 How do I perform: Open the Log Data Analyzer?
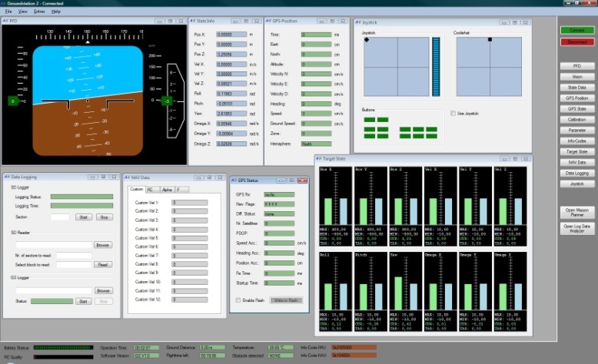(576, 227)
